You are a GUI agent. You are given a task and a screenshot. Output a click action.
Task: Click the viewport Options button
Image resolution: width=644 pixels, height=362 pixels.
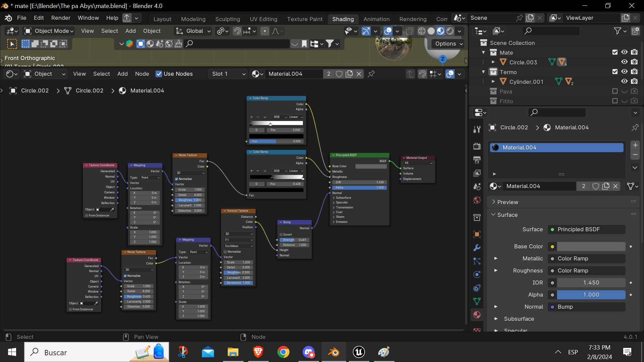[448, 44]
